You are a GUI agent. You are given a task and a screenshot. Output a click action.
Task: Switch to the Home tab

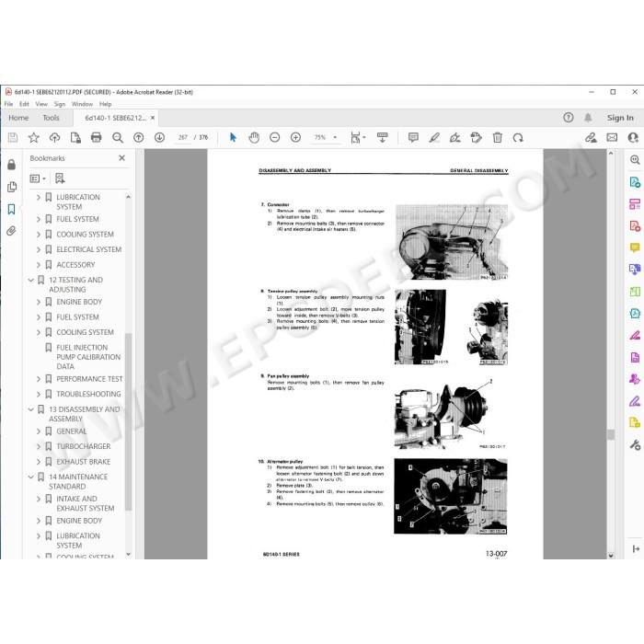click(18, 118)
